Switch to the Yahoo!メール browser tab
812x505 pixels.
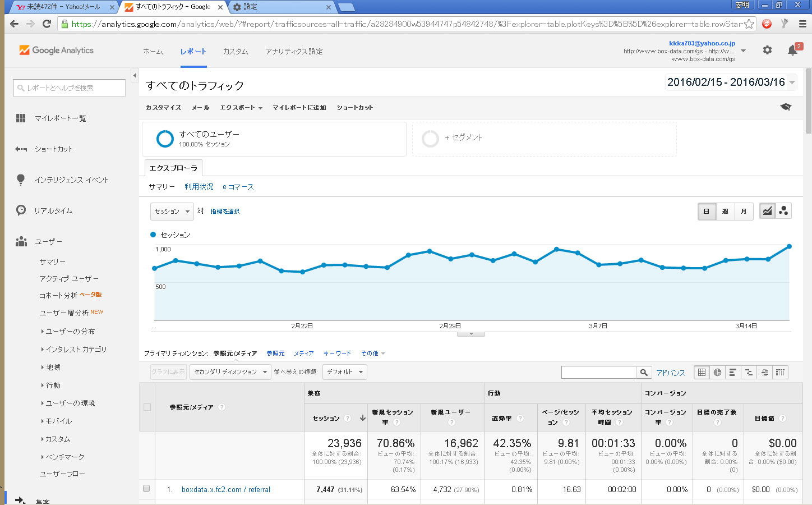(63, 7)
